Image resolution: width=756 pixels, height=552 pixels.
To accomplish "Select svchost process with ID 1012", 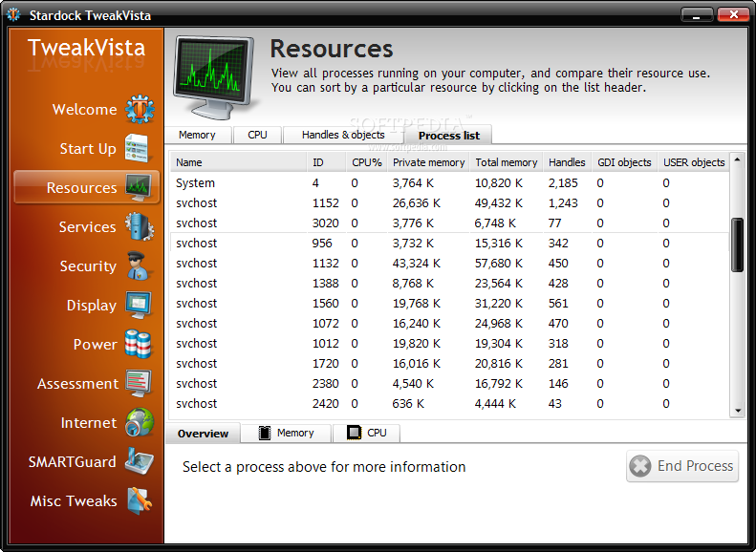I will (x=449, y=344).
